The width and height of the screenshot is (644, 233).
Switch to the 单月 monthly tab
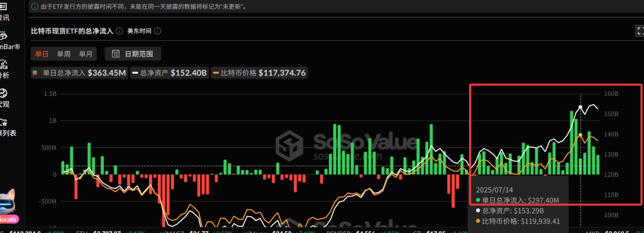pos(86,54)
